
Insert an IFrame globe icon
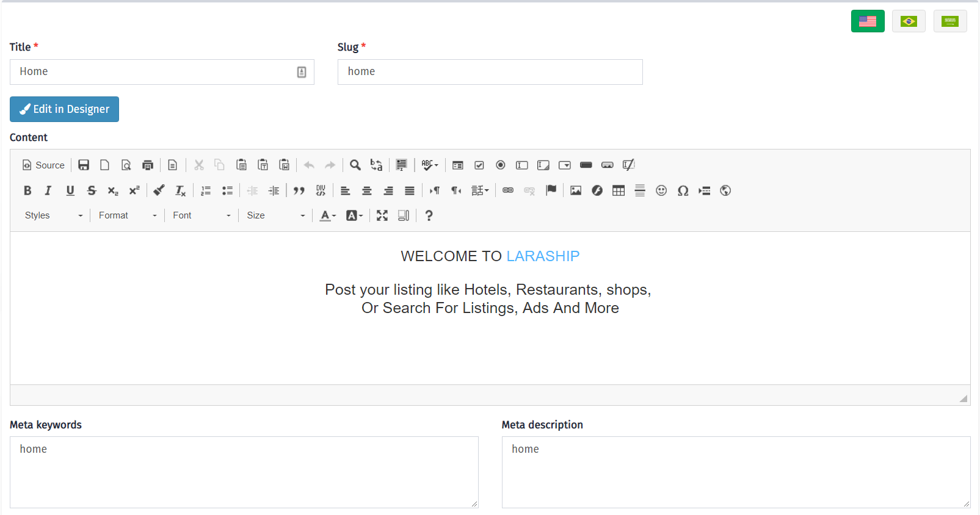[725, 191]
